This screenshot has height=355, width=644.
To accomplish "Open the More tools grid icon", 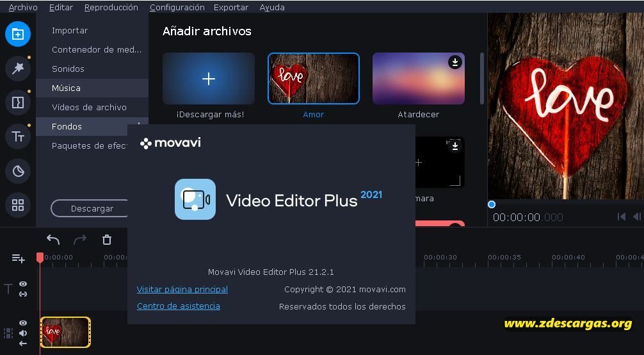I will pyautogui.click(x=18, y=205).
